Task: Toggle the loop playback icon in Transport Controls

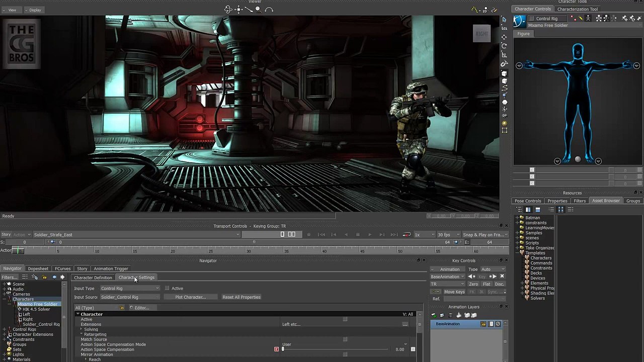Action: [x=407, y=235]
